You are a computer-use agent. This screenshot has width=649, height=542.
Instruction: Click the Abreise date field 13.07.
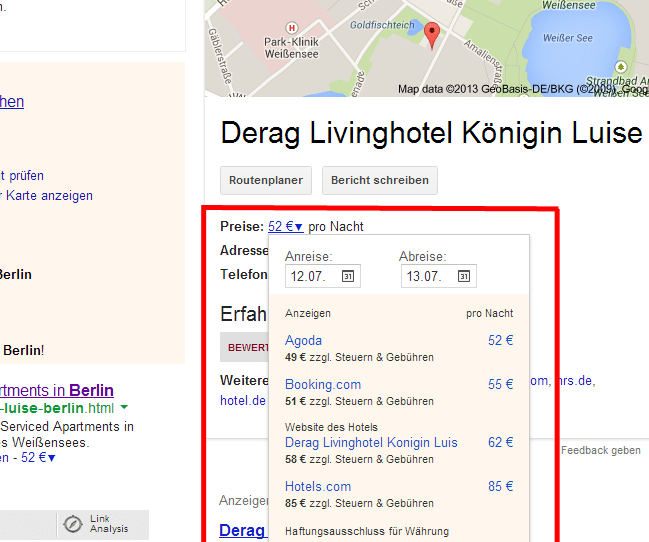point(439,276)
